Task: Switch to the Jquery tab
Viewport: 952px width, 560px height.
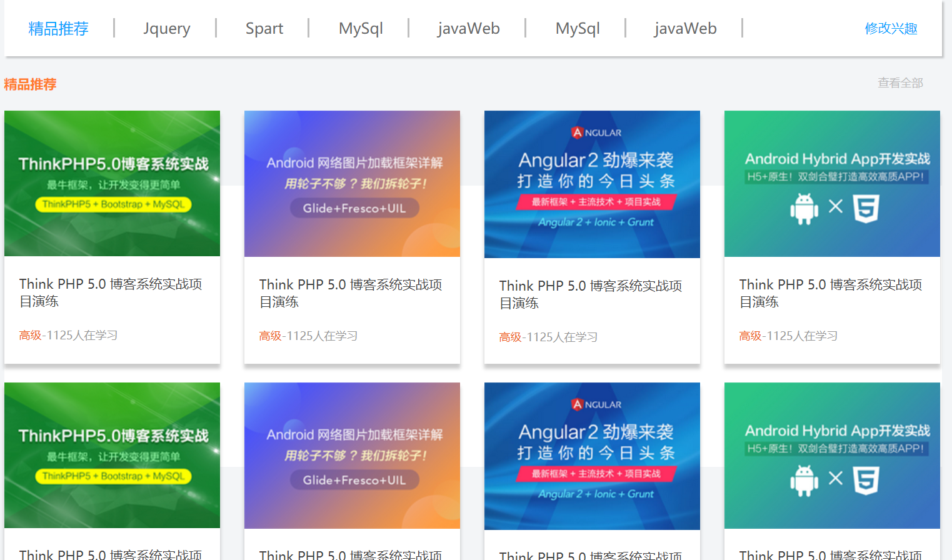Action: 167,28
